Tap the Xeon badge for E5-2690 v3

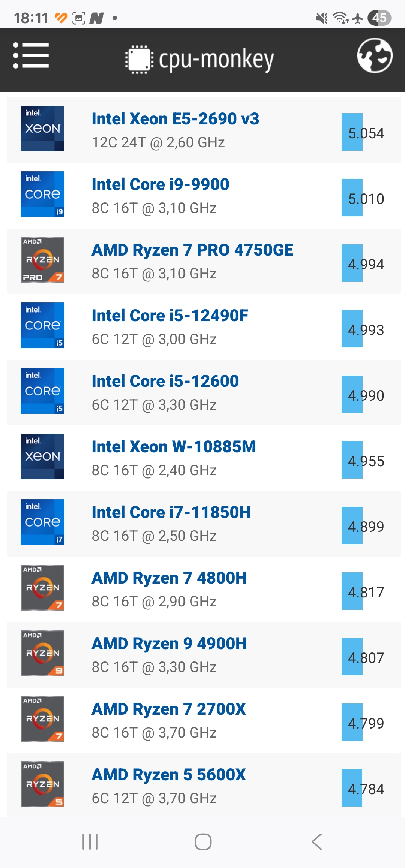point(42,129)
